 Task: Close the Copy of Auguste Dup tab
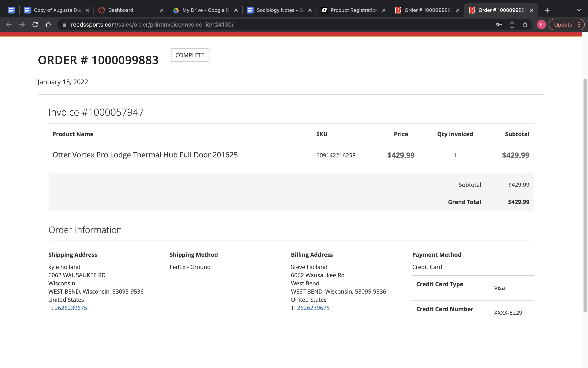(87, 10)
